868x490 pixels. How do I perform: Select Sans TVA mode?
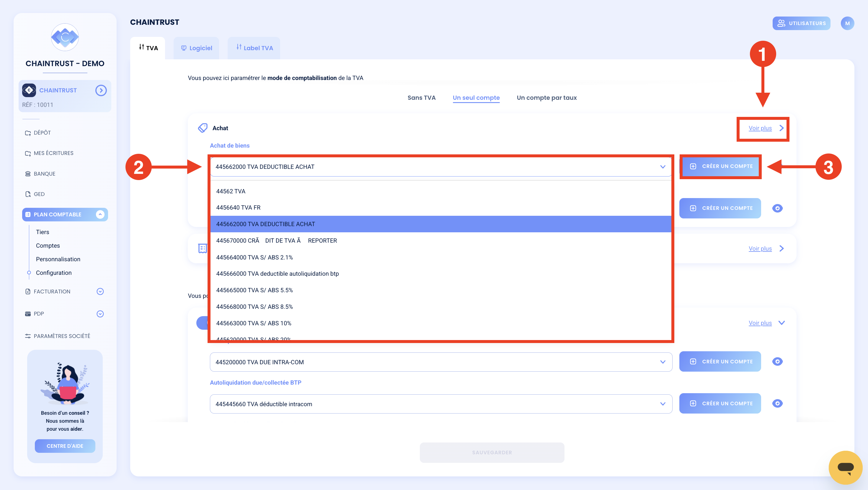(421, 98)
